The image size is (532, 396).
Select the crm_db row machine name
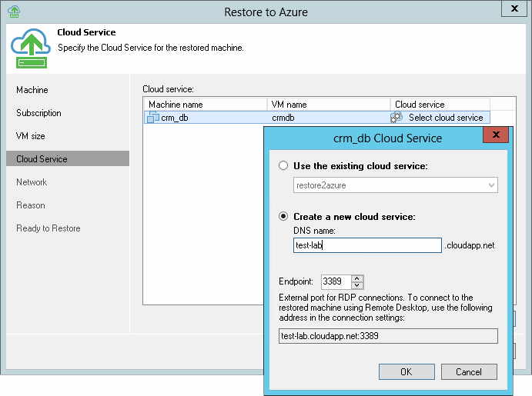tap(175, 118)
